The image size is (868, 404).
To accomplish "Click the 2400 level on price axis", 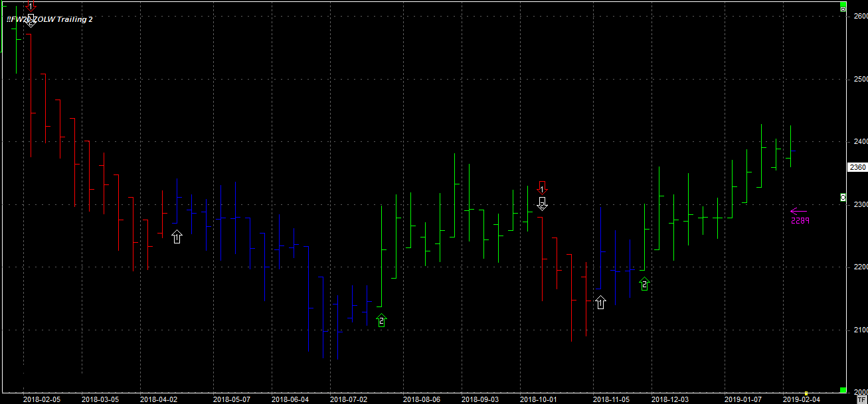I will point(858,142).
